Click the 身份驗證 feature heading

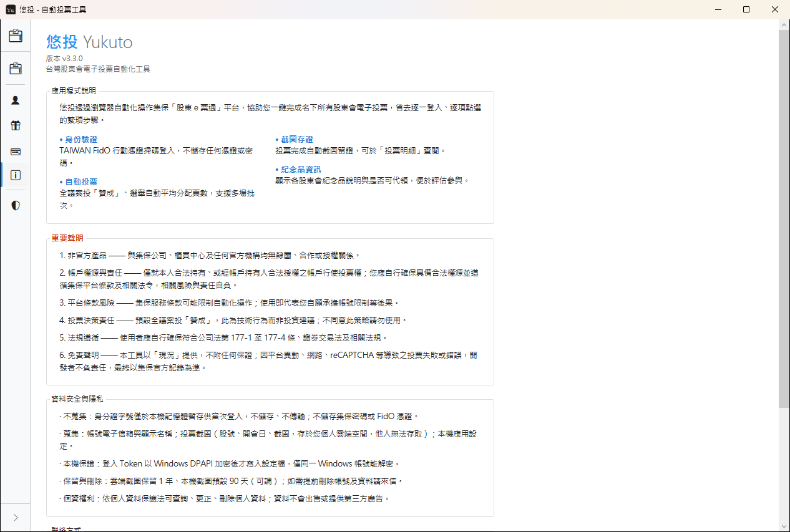point(79,140)
